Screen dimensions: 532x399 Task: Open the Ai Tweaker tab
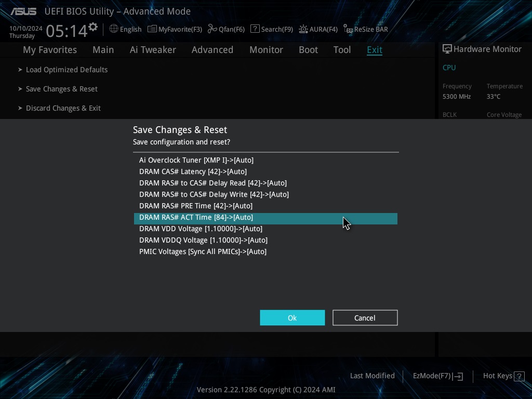[153, 50]
